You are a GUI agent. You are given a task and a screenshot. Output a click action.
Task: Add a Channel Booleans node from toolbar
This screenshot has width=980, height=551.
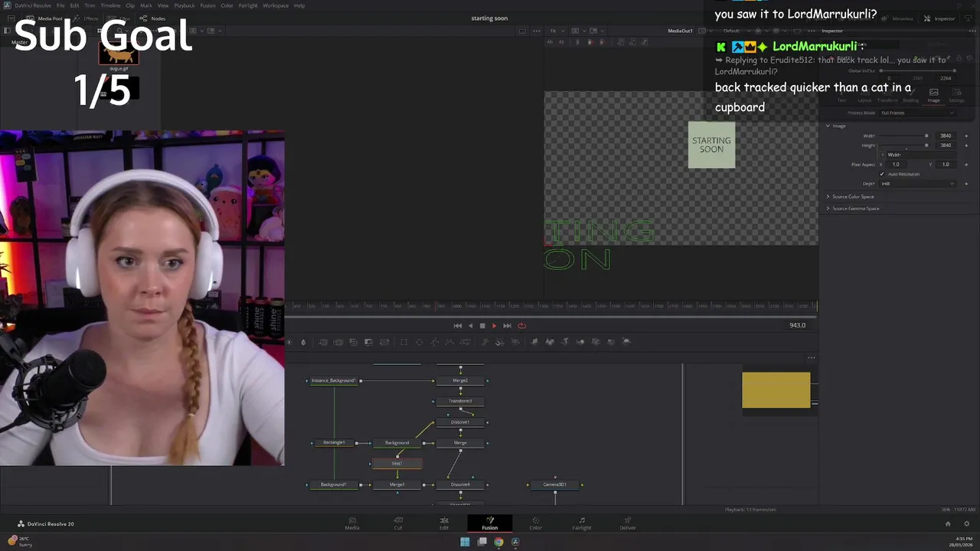point(338,342)
